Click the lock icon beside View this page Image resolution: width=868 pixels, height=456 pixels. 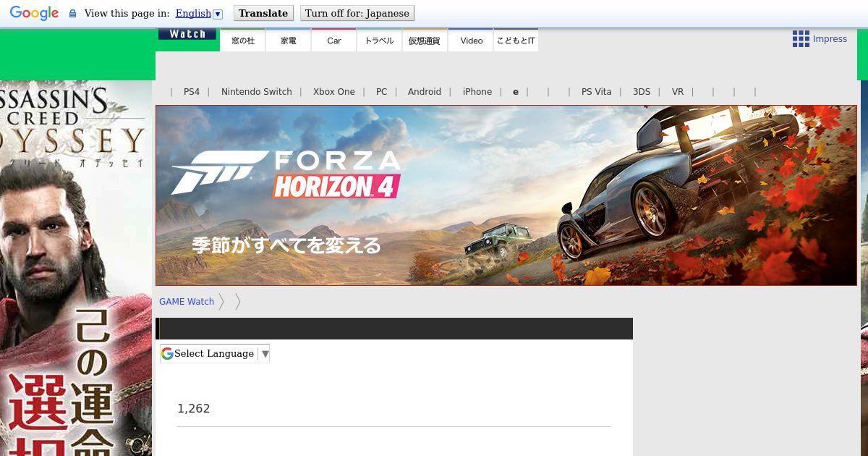click(x=72, y=14)
